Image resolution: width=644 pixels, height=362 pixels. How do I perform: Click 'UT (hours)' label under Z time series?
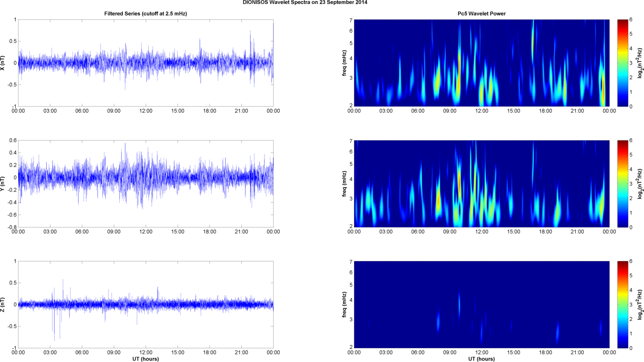coord(146,359)
